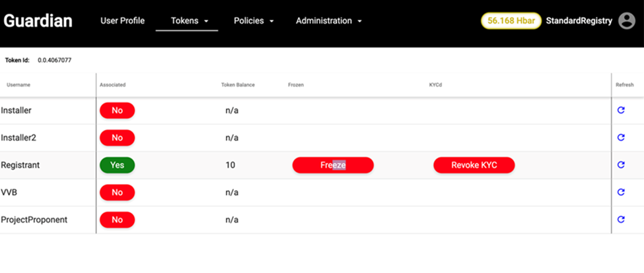
Task: Select the ProjectProponent username cell
Action: 34,220
